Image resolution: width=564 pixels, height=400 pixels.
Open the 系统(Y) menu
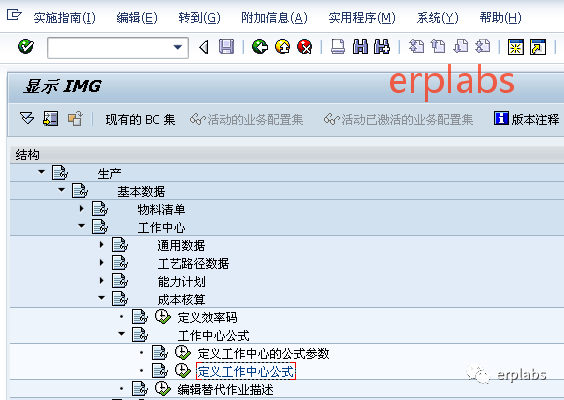point(437,17)
